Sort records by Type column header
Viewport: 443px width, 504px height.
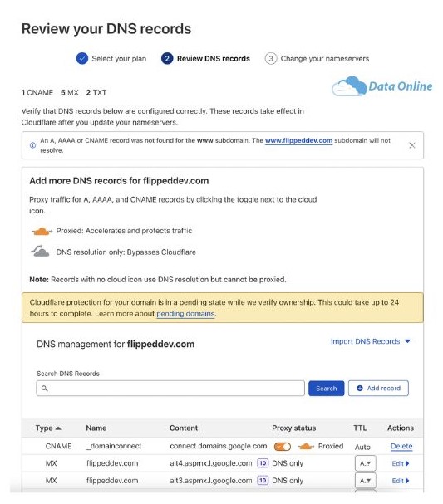pos(48,428)
